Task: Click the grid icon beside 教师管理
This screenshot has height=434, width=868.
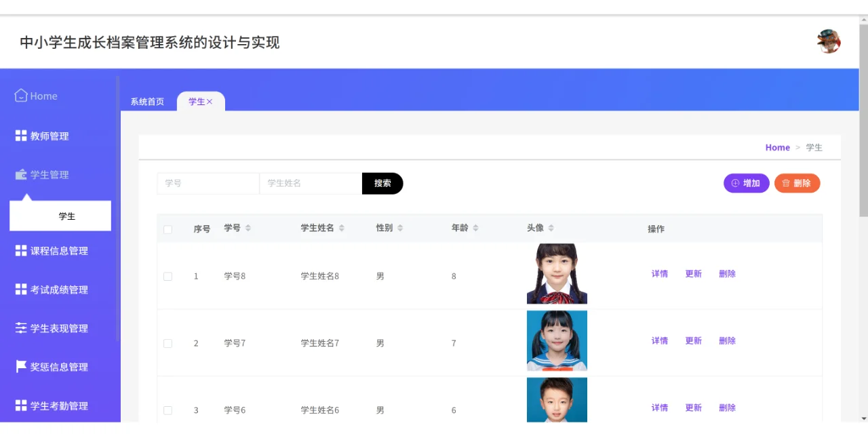Action: pyautogui.click(x=21, y=136)
